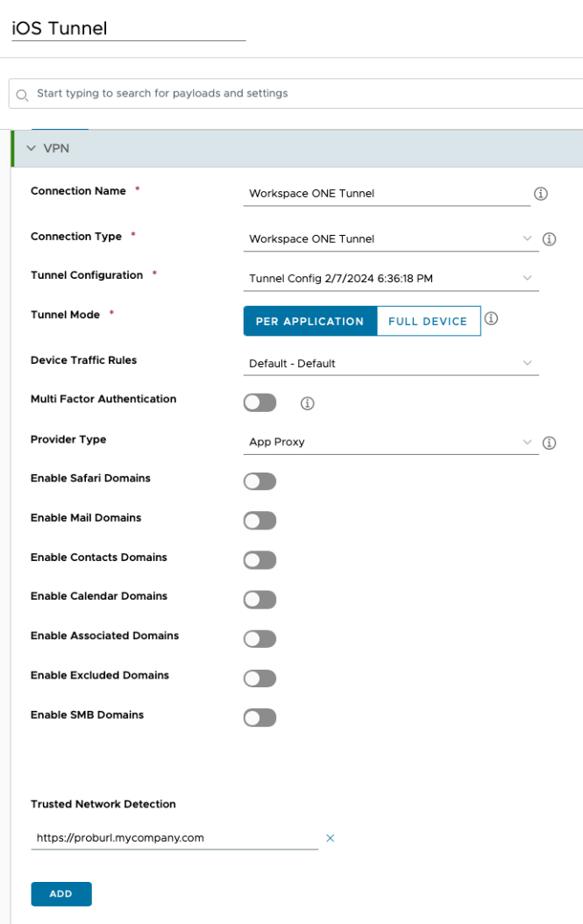Collapse the VPN section chevron
This screenshot has width=583, height=924.
point(31,148)
